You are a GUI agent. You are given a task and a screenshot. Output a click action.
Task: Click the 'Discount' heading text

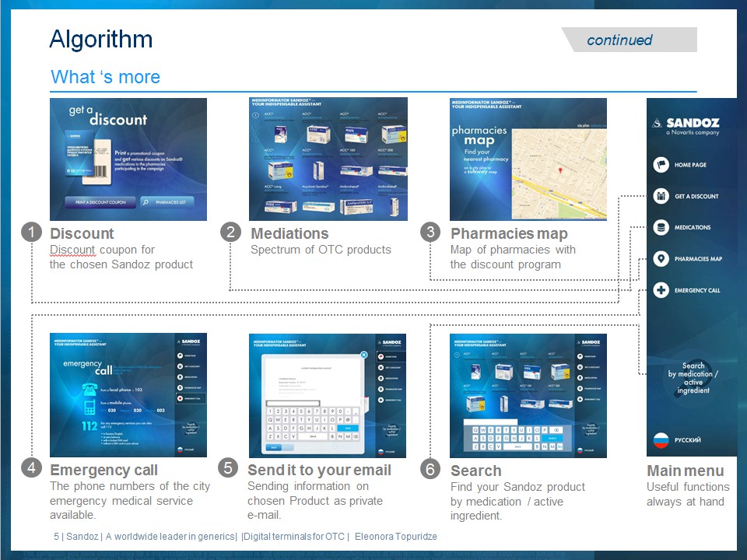click(x=82, y=233)
